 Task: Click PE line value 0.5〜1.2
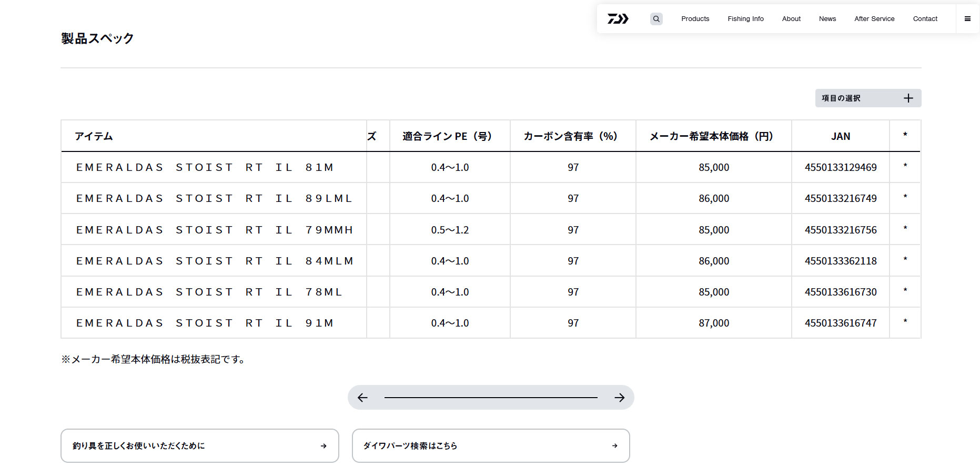[x=450, y=230]
